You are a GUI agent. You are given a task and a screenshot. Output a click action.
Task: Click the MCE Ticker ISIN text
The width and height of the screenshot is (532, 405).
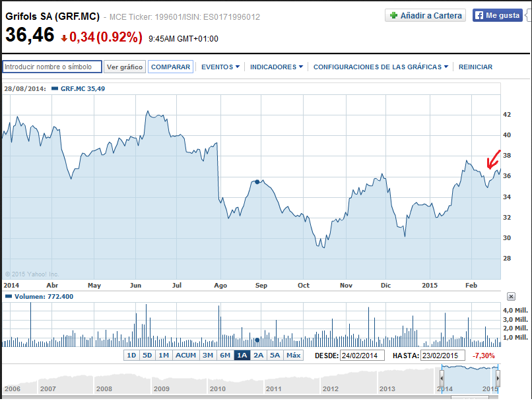click(185, 17)
